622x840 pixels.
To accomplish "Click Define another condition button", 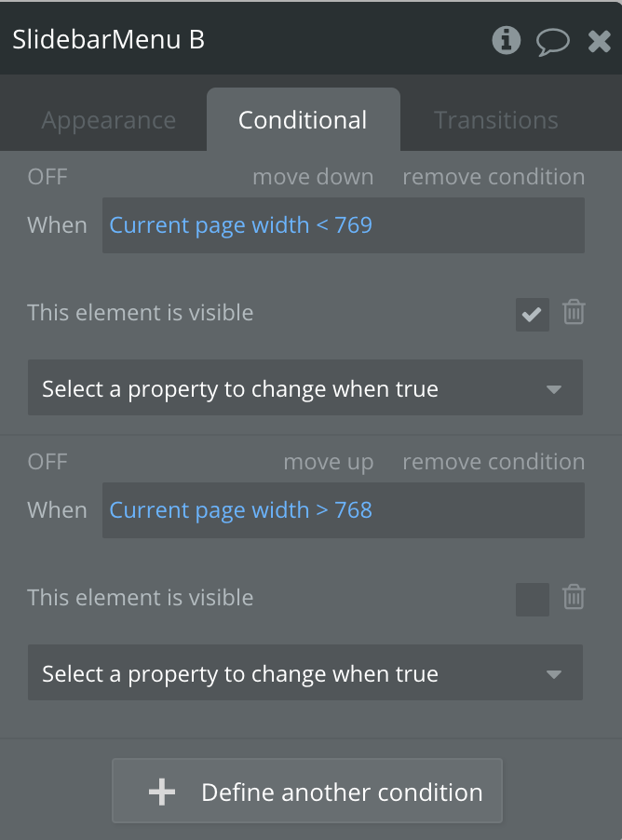I will (307, 792).
